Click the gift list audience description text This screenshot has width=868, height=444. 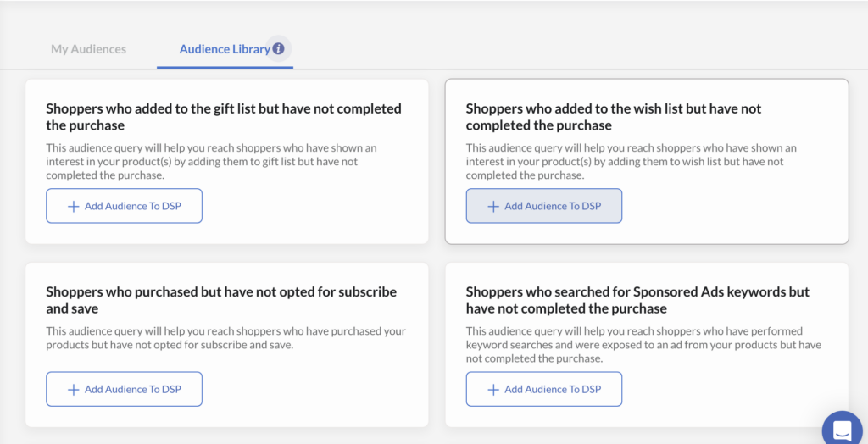pos(211,162)
